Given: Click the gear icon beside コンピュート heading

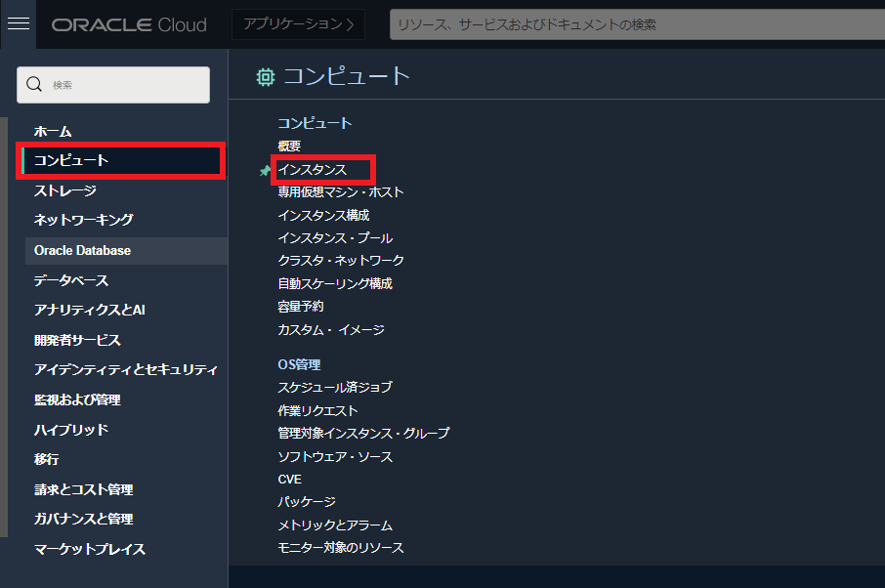Looking at the screenshot, I should [264, 74].
